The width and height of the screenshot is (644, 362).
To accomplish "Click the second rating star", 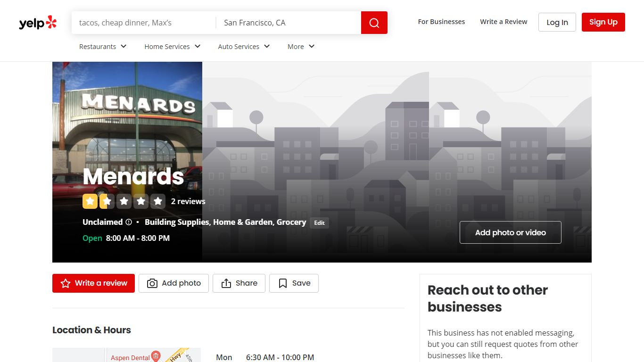I will (107, 201).
